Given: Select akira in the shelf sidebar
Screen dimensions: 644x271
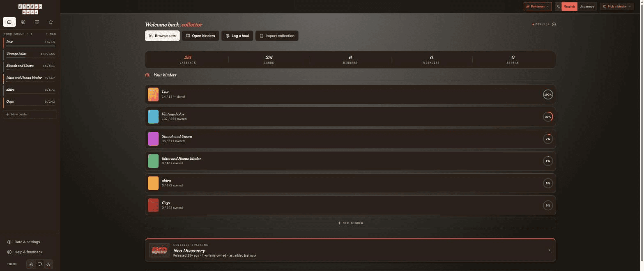Looking at the screenshot, I should tap(30, 90).
